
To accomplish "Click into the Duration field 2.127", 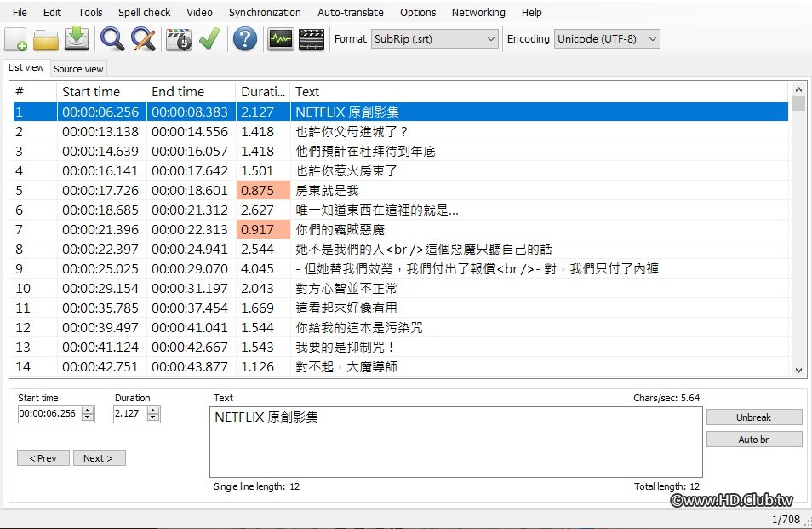I will (130, 413).
